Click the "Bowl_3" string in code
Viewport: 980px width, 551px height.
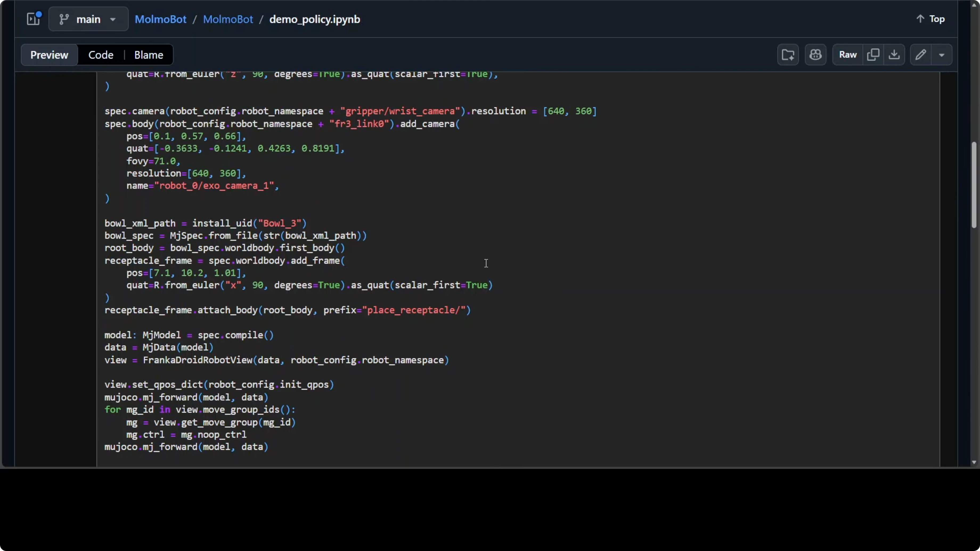[x=279, y=223]
